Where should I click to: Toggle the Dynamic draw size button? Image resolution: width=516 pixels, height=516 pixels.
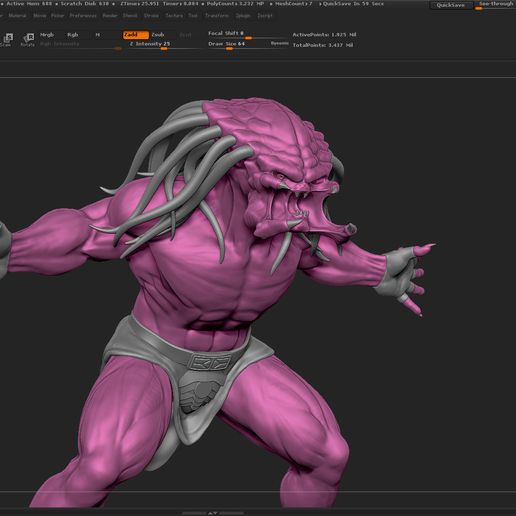pos(279,44)
